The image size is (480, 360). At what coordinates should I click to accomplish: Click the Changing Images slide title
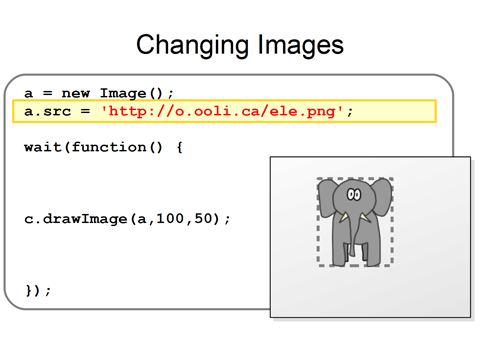[x=240, y=45]
